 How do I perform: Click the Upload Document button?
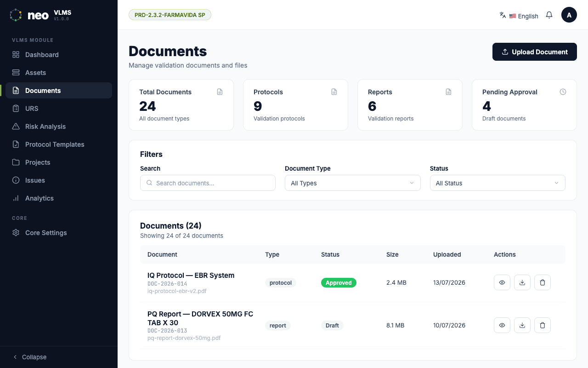click(x=535, y=52)
